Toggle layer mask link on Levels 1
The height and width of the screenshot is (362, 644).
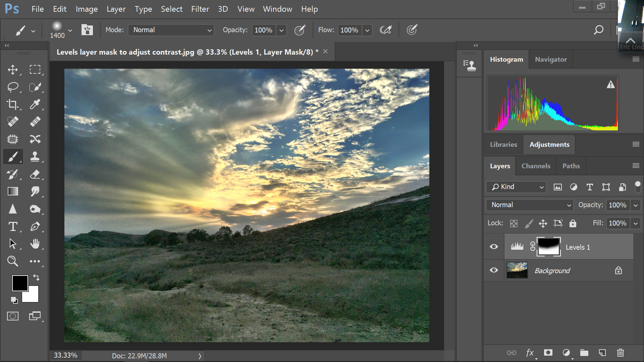tap(533, 247)
